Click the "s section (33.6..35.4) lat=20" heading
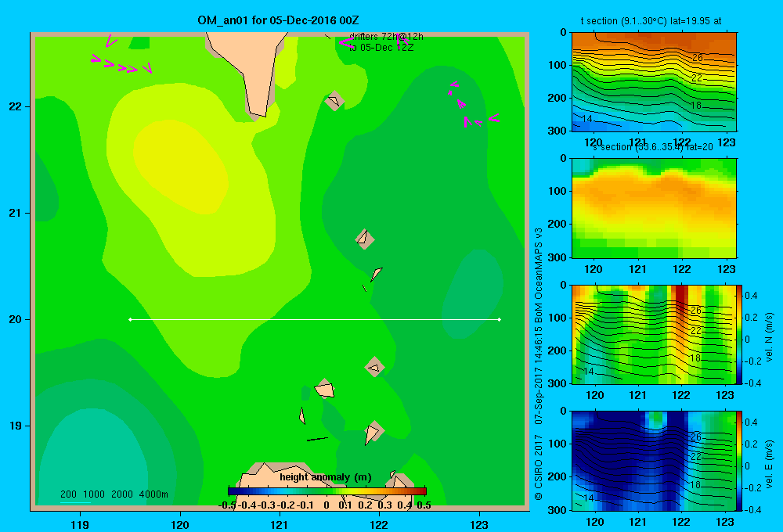Image resolution: width=783 pixels, height=532 pixels. (x=653, y=147)
